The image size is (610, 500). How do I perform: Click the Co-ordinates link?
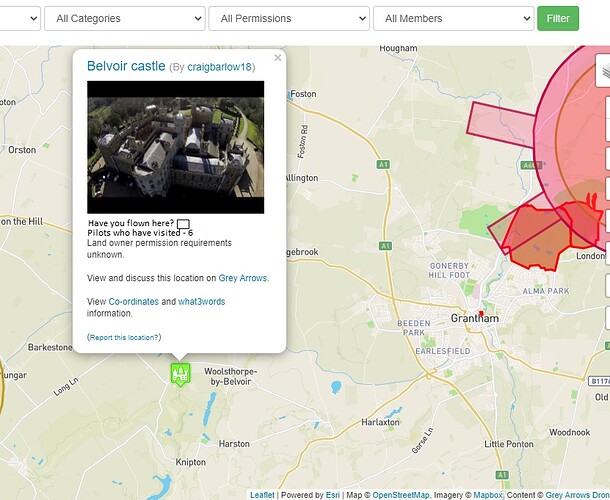(x=132, y=301)
